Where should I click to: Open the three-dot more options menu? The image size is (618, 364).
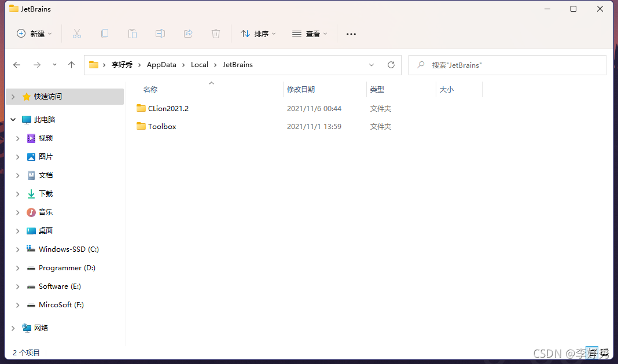point(351,34)
